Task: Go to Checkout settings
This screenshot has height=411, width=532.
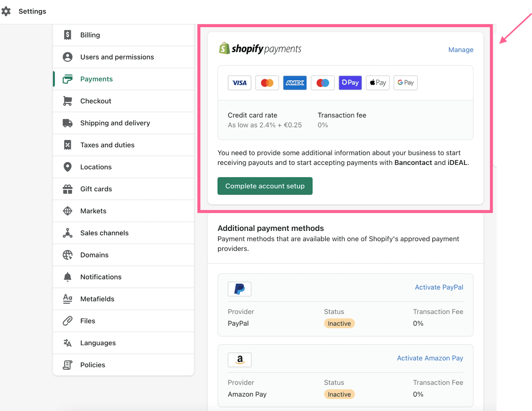Action: [123, 101]
